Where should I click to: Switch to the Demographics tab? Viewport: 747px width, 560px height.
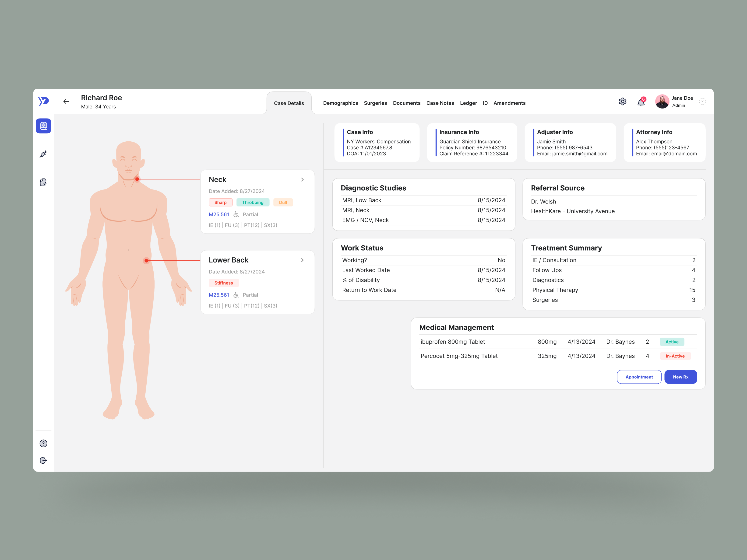pyautogui.click(x=340, y=103)
